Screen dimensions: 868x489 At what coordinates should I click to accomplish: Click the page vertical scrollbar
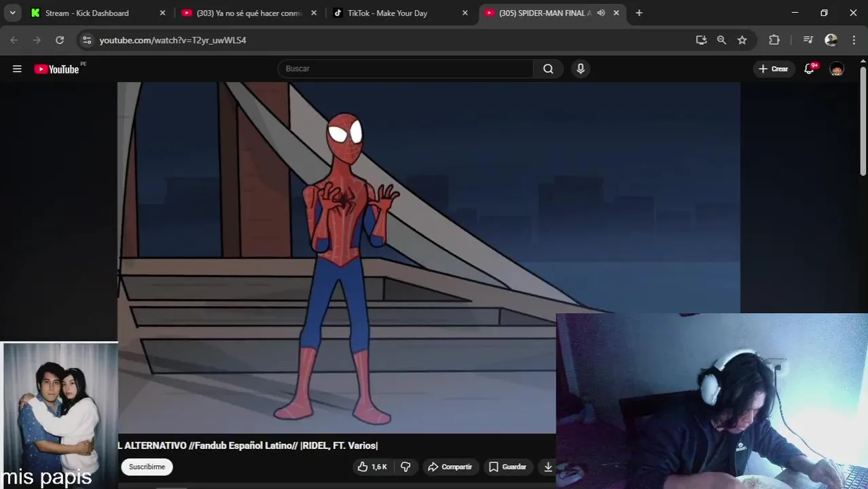coord(863,122)
